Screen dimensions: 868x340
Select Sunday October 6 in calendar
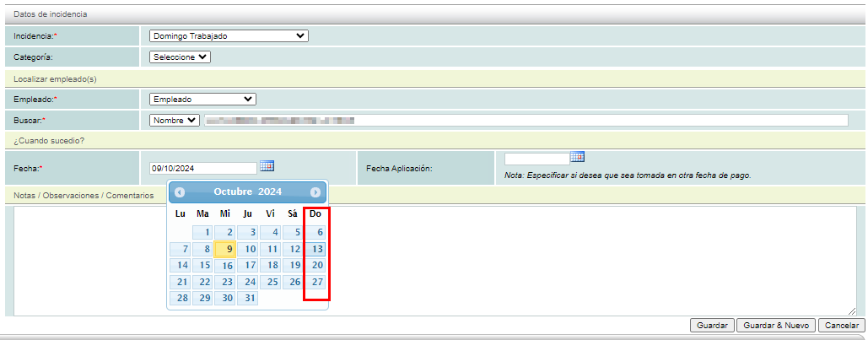[x=316, y=232]
